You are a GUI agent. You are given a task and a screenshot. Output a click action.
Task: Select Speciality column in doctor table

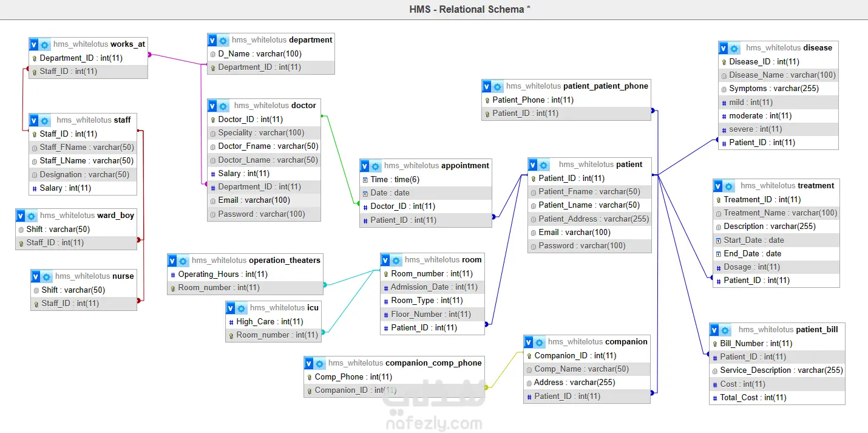[x=264, y=133]
